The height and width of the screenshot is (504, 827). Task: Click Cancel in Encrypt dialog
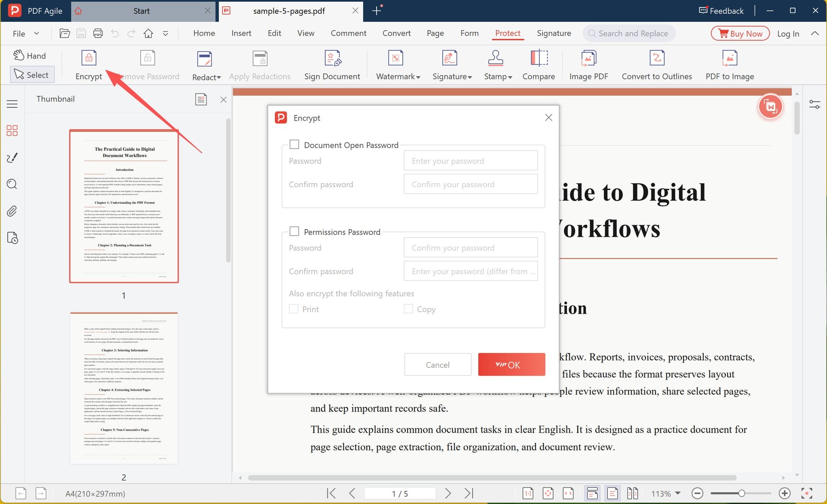[x=438, y=364]
